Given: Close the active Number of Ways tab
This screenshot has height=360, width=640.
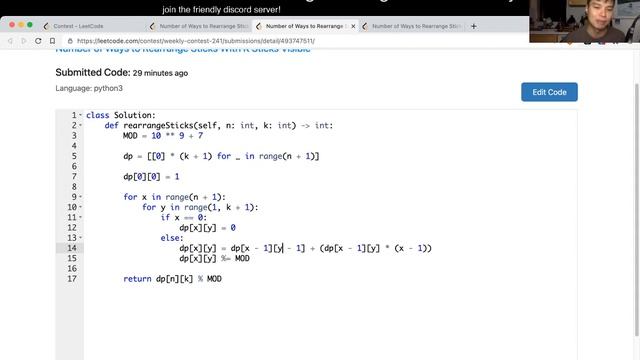Looking at the screenshot, I should point(353,26).
